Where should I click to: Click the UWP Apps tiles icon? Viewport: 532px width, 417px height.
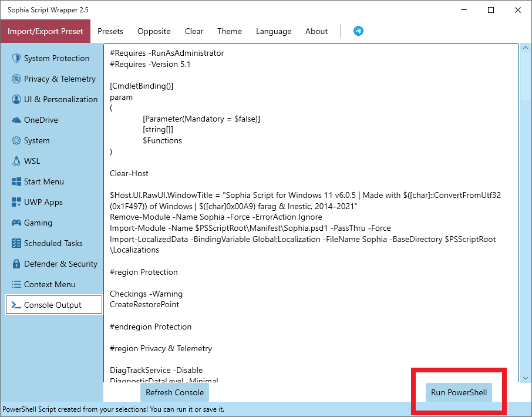pyautogui.click(x=16, y=202)
